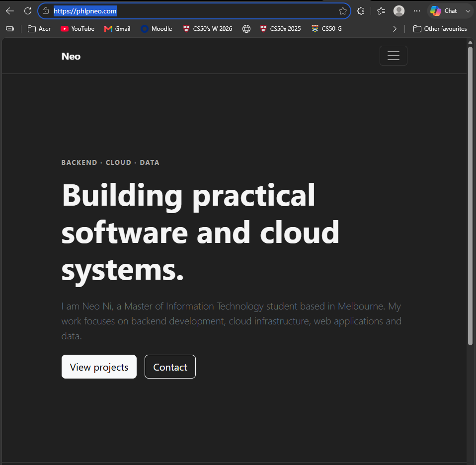476x465 pixels.
Task: Open the Extensions puzzle icon
Action: tap(361, 11)
